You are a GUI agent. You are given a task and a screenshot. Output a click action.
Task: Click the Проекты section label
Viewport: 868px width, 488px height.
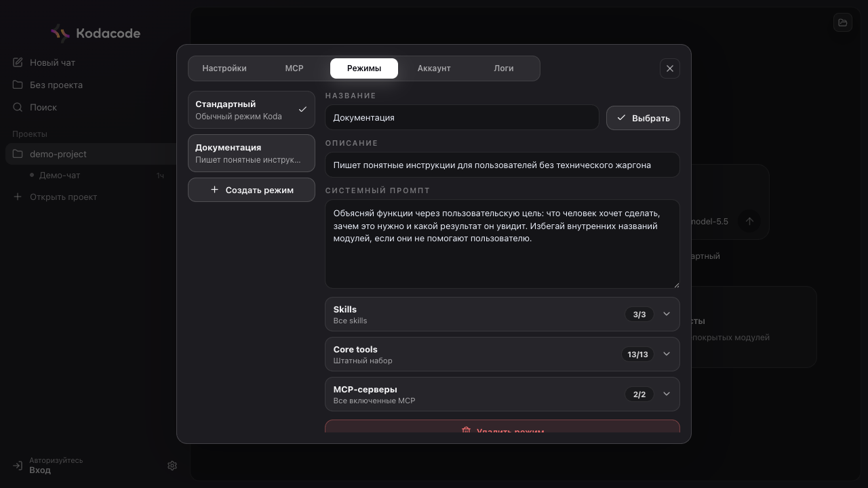[30, 134]
